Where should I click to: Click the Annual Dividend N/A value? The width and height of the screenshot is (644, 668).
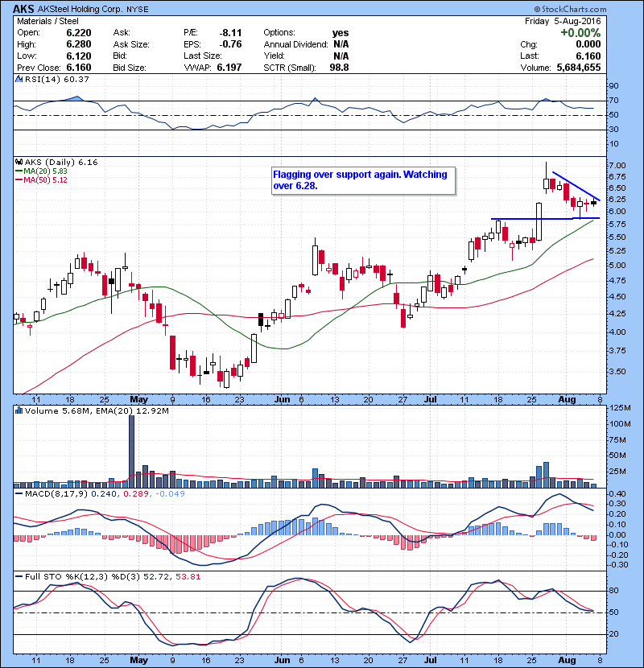click(x=341, y=44)
